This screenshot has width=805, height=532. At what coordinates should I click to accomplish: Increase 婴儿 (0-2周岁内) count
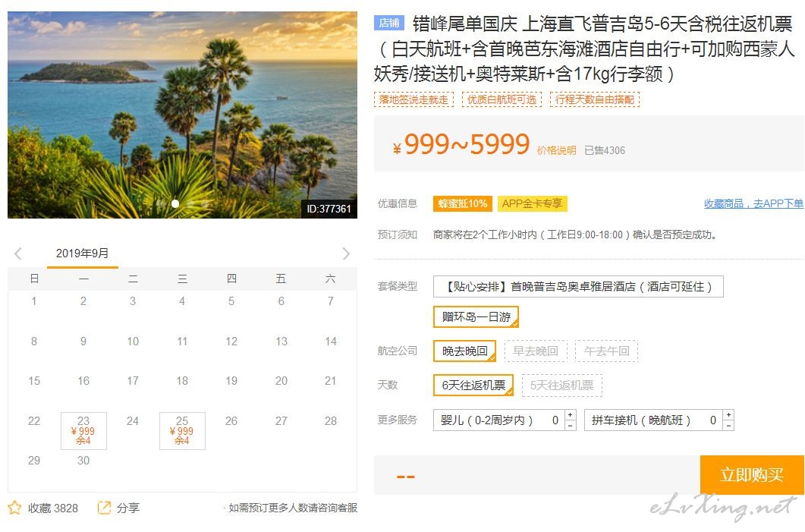[571, 415]
